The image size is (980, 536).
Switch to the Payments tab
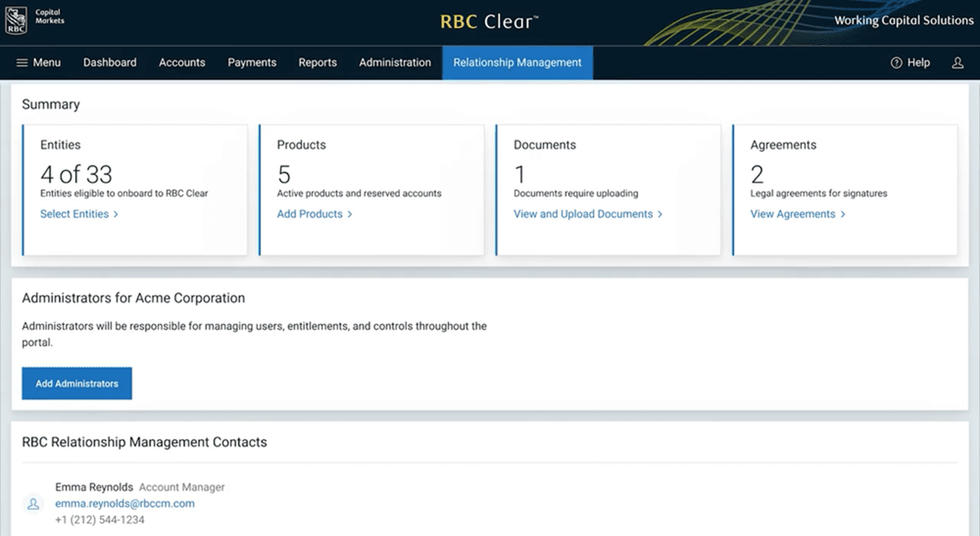252,63
